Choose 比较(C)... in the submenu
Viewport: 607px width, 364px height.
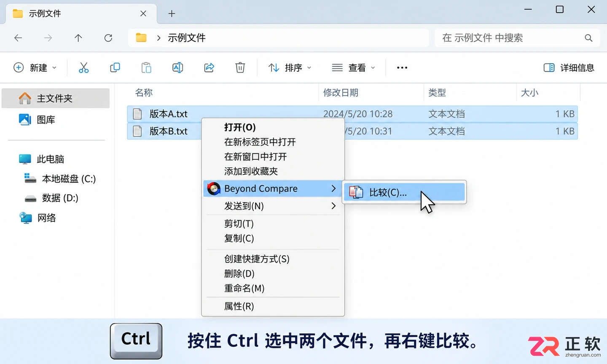tap(404, 192)
